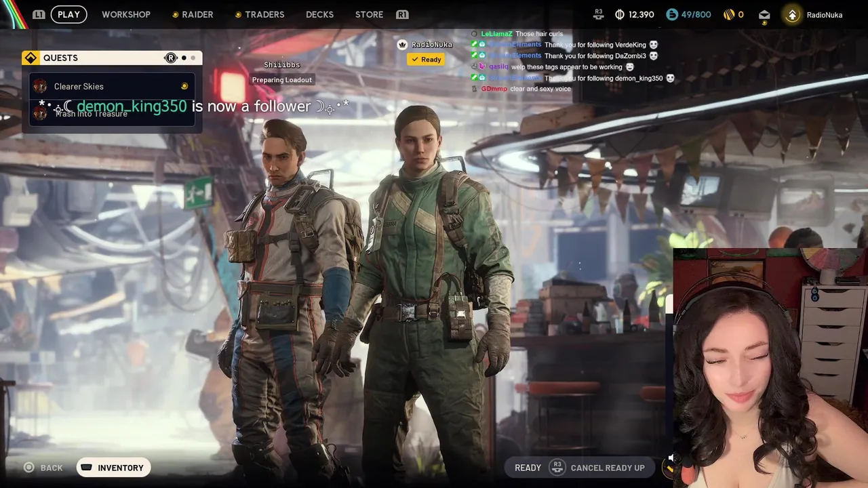This screenshot has width=868, height=488.
Task: Click the BACK button
Action: pos(43,468)
